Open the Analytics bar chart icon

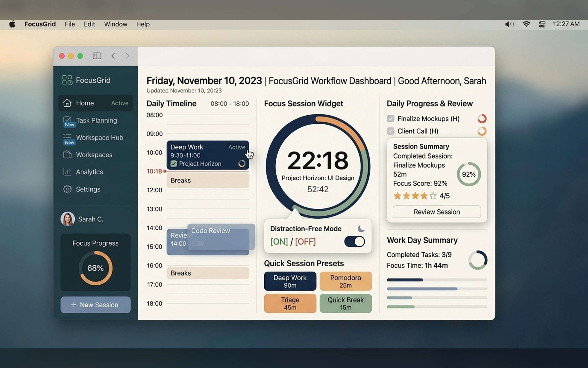point(67,172)
